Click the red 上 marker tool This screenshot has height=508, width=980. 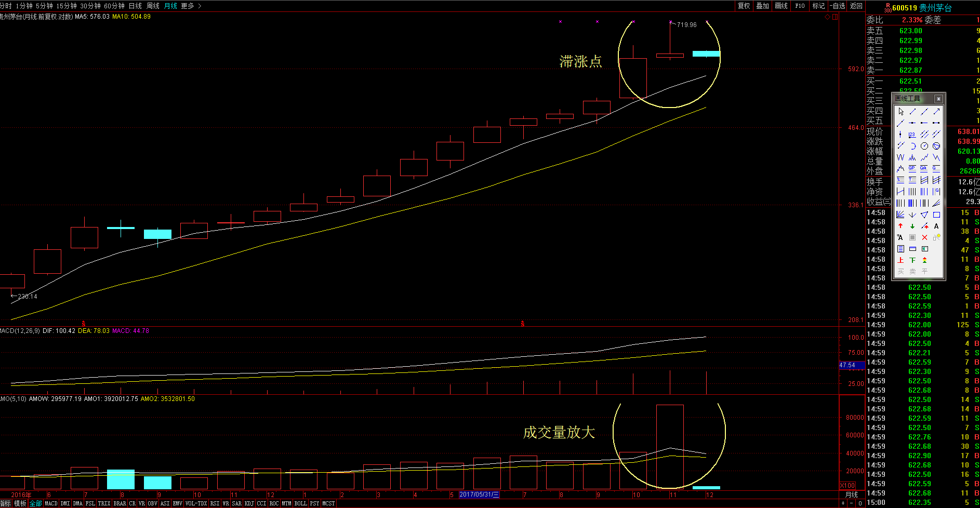(x=900, y=260)
